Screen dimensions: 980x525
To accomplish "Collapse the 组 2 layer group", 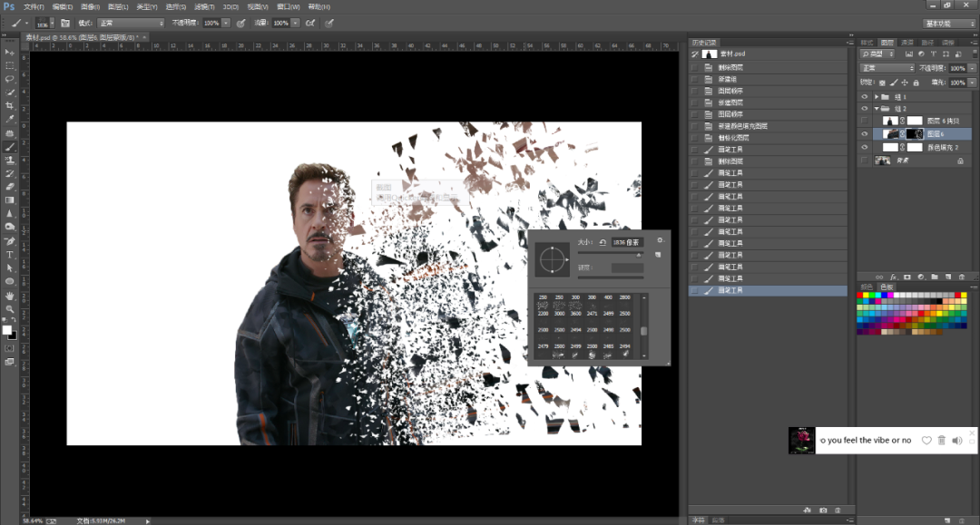I will (x=877, y=109).
